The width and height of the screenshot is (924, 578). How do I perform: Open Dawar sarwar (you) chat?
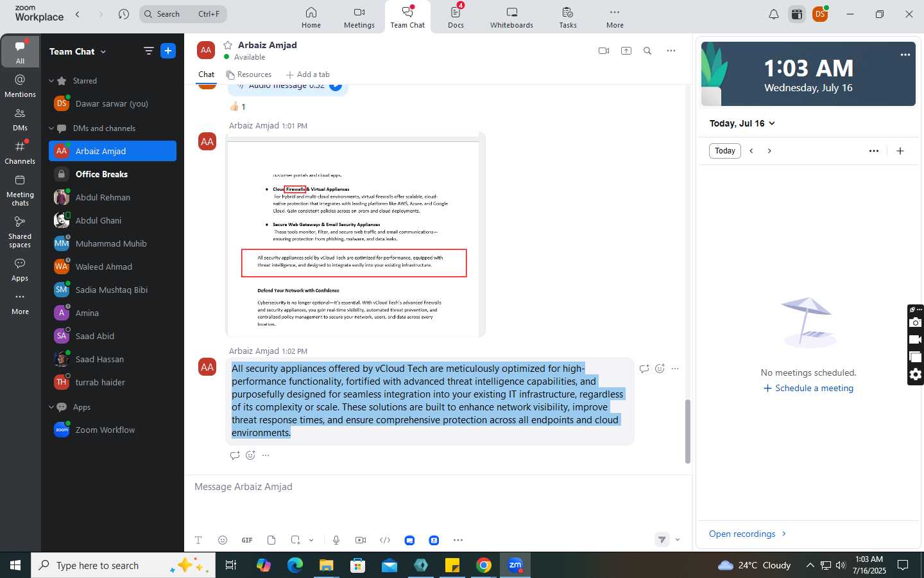coord(112,103)
